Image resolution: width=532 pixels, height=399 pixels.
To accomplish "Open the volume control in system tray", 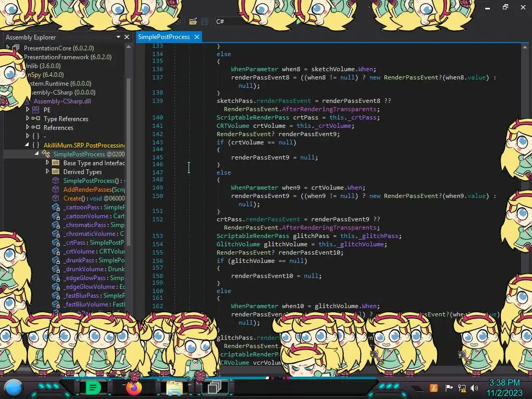I will coord(474,388).
